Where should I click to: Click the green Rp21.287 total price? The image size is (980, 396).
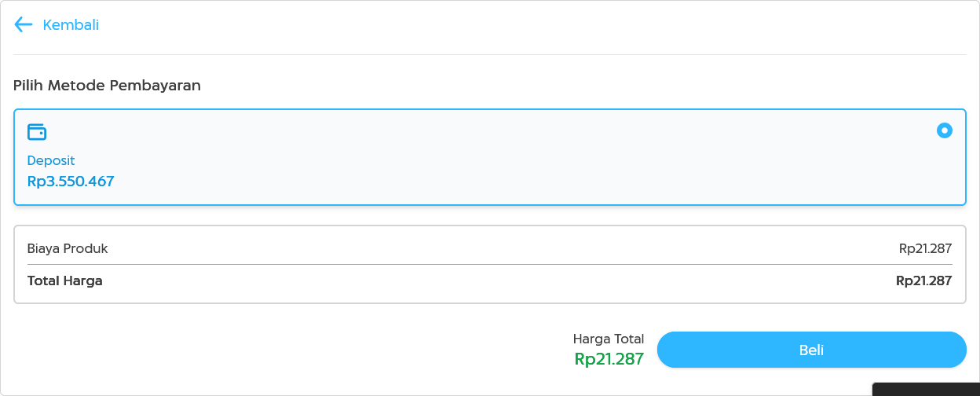coord(609,359)
